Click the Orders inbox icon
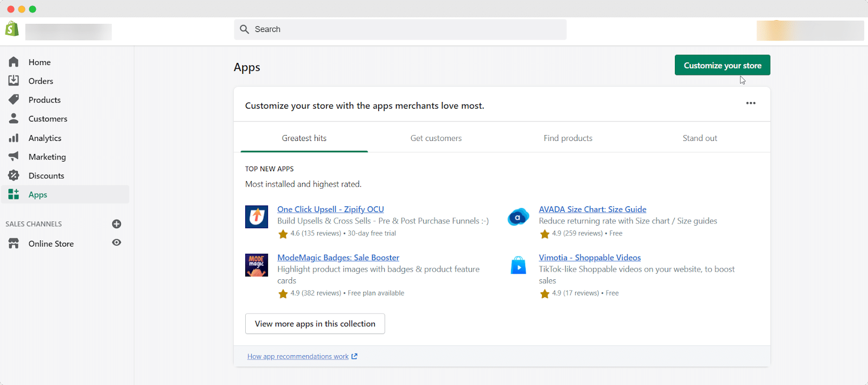 (14, 81)
